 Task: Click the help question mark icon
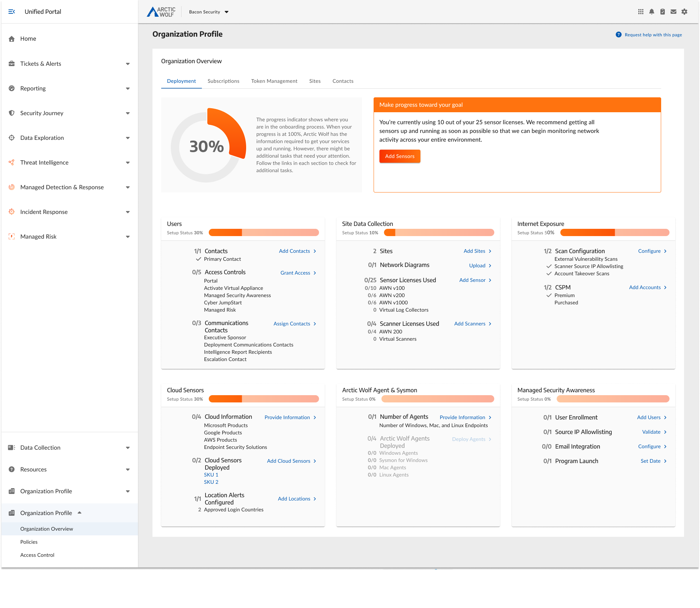tap(619, 35)
